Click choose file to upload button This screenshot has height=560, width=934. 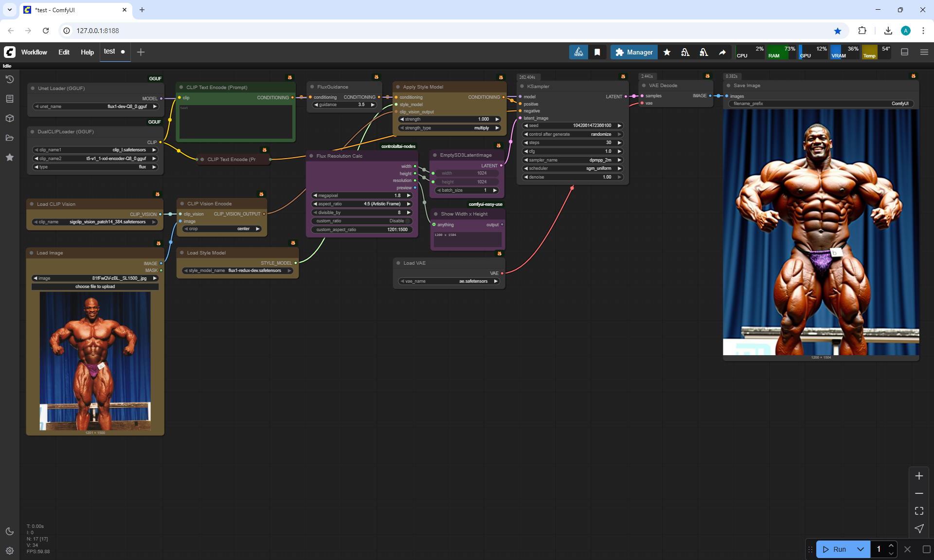click(95, 287)
